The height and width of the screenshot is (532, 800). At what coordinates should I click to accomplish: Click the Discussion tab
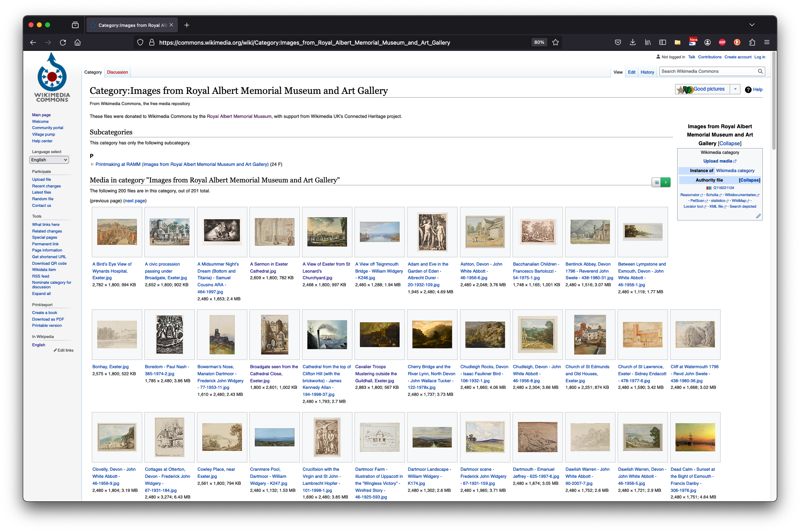pyautogui.click(x=117, y=72)
